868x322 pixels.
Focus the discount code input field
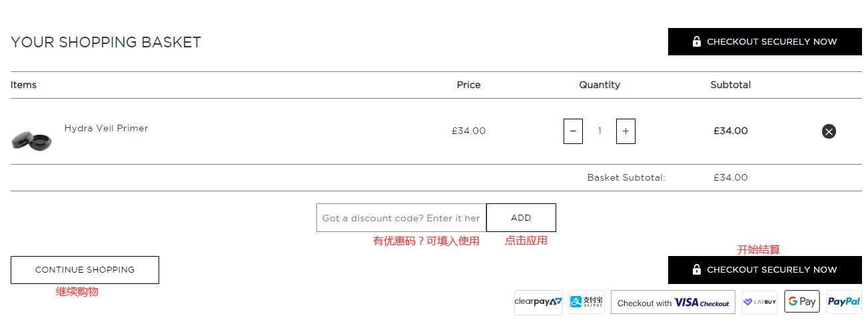point(401,218)
